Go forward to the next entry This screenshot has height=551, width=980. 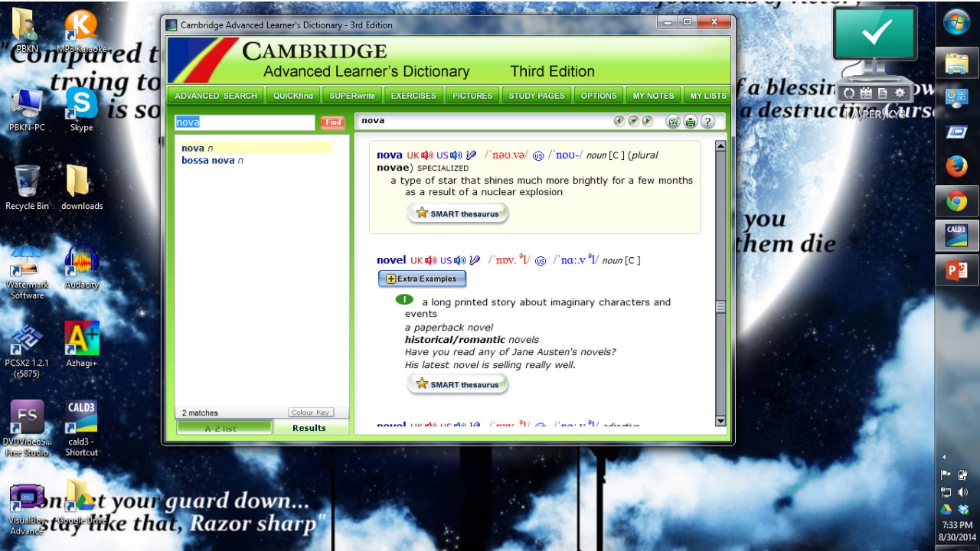click(647, 121)
